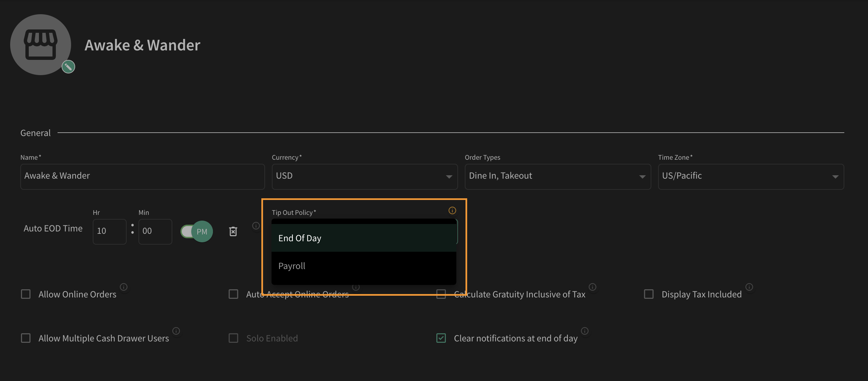Viewport: 868px width, 381px height.
Task: Open the Time Zone dropdown
Action: 751,177
